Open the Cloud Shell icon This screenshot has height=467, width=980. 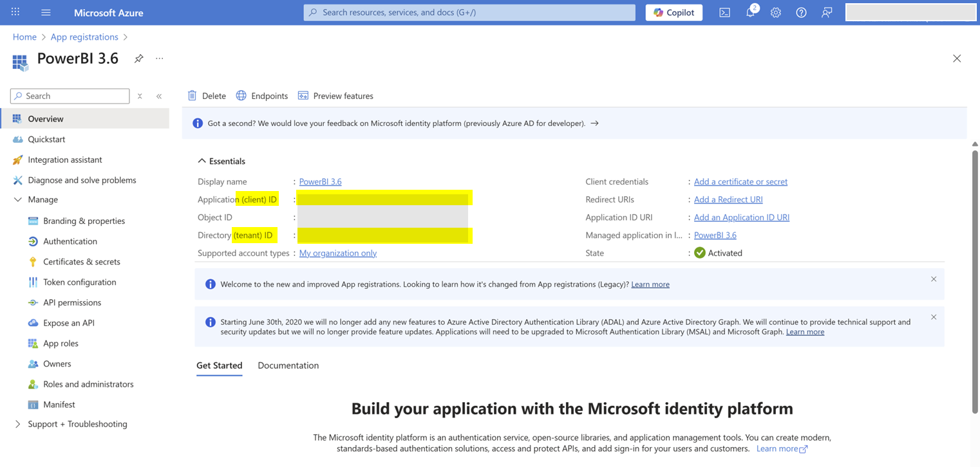pyautogui.click(x=724, y=12)
